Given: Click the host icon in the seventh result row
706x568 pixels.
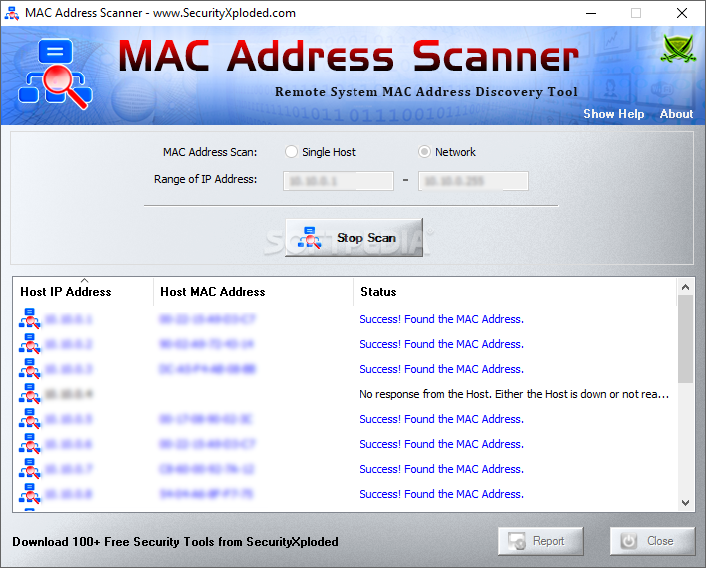Looking at the screenshot, I should [30, 469].
